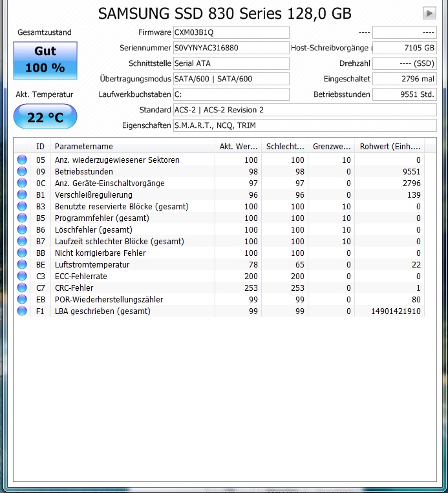Screen dimensions: 448x493
Task: Click the blue status icon for Betriebsstunden row
Action: click(x=22, y=171)
